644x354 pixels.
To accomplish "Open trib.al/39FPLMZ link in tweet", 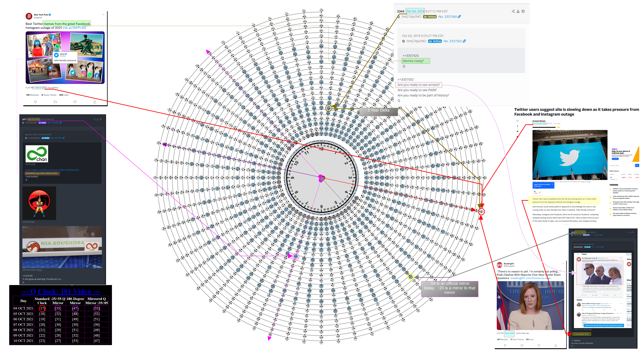I will click(74, 28).
